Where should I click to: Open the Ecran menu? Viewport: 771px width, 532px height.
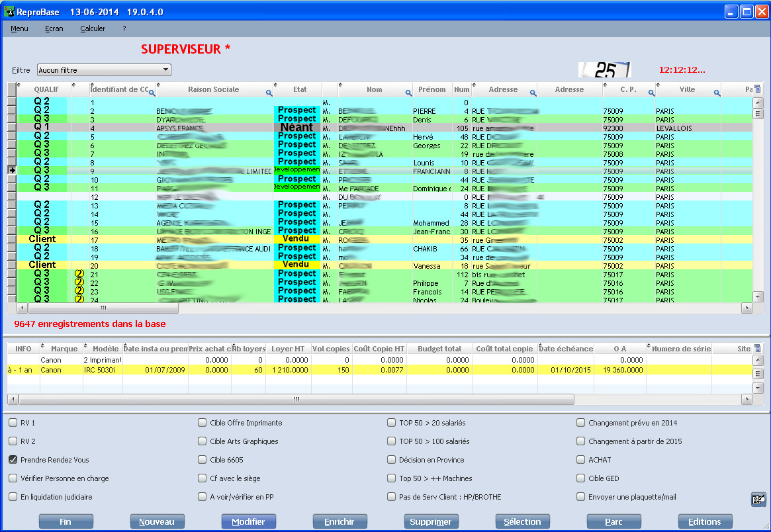click(54, 28)
